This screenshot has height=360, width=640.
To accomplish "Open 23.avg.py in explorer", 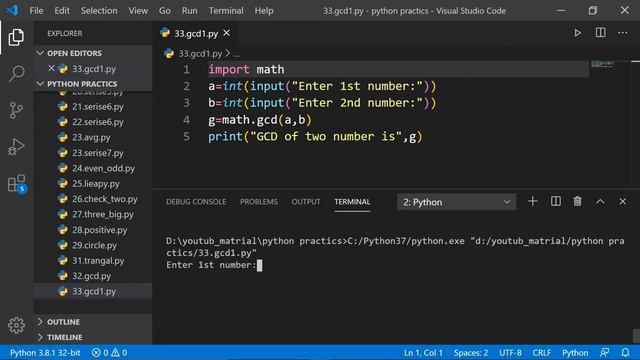I will (x=93, y=138).
